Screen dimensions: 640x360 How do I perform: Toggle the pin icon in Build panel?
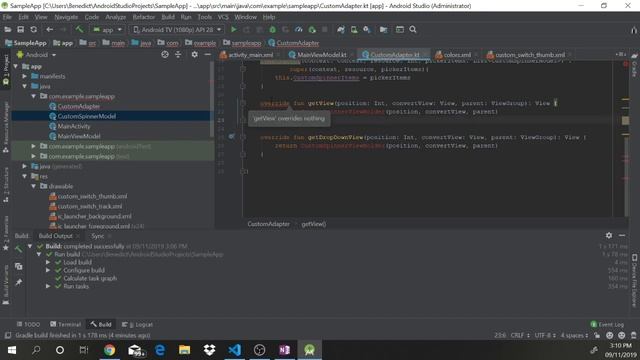(18, 282)
